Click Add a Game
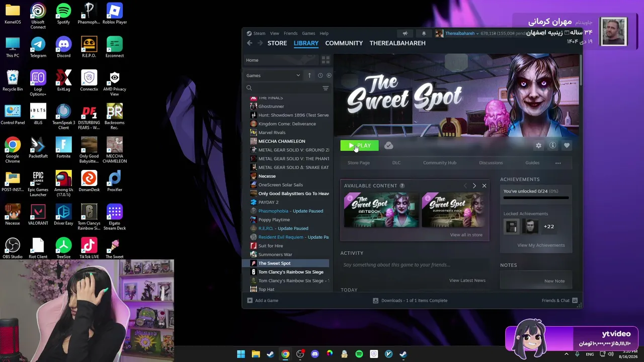Image resolution: width=644 pixels, height=362 pixels. click(x=263, y=301)
